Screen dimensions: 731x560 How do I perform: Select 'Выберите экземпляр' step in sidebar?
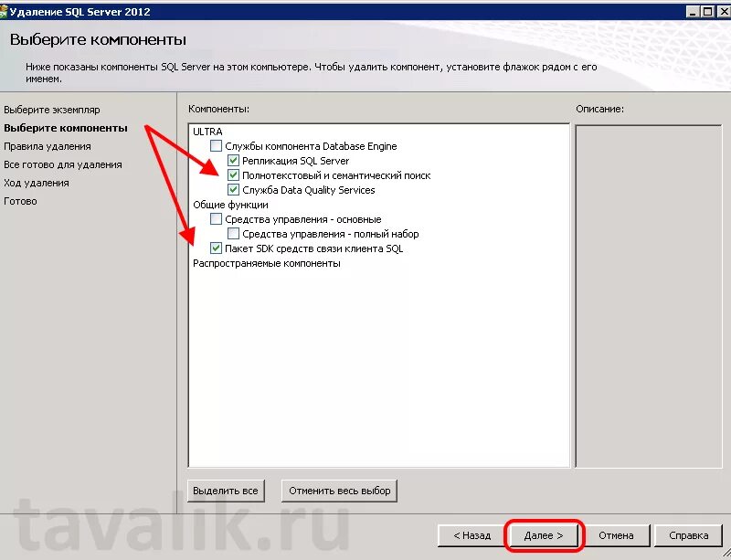coord(52,110)
